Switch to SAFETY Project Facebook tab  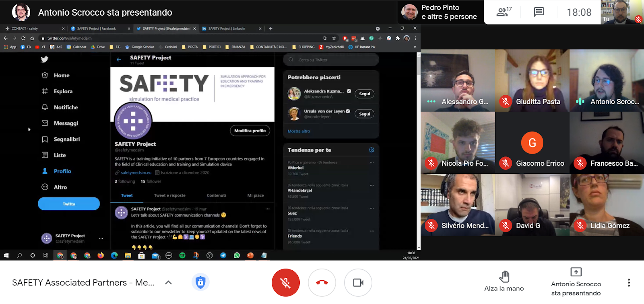pyautogui.click(x=100, y=29)
